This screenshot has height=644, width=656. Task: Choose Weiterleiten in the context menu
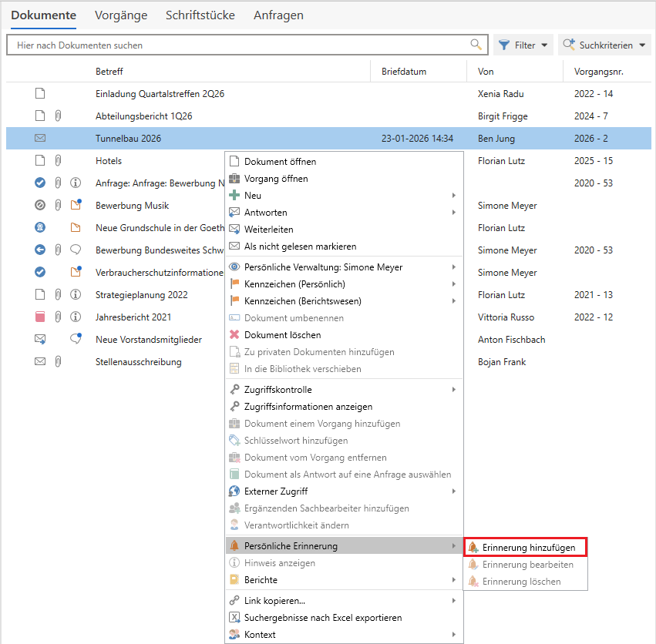pos(345,229)
